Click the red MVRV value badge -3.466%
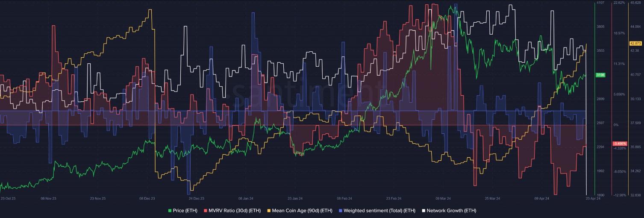The height and width of the screenshot is (218, 644). (619, 143)
